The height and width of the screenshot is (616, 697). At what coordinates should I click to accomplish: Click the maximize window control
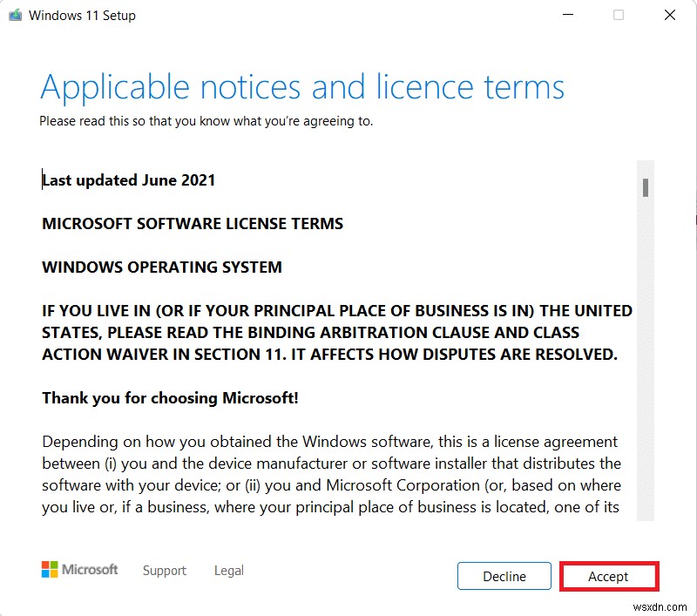click(x=619, y=15)
